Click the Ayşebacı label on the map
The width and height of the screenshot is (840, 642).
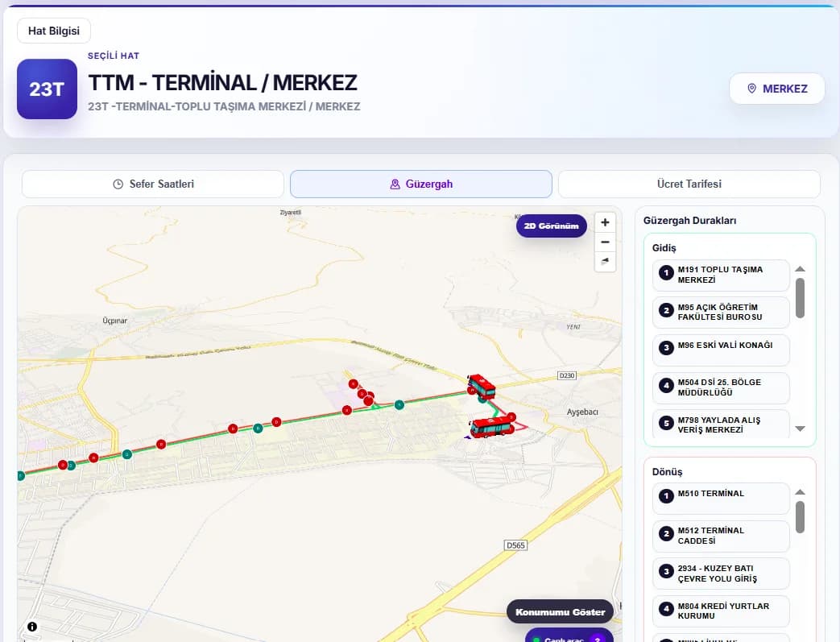582,412
